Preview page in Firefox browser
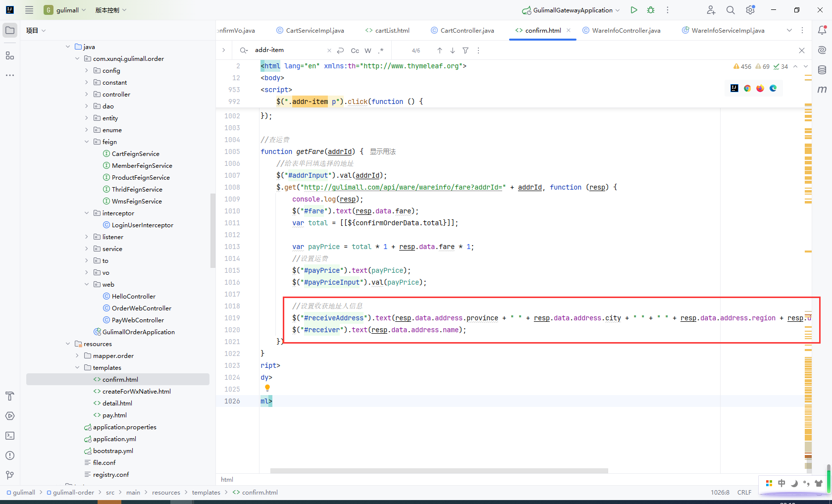832x504 pixels. click(760, 88)
